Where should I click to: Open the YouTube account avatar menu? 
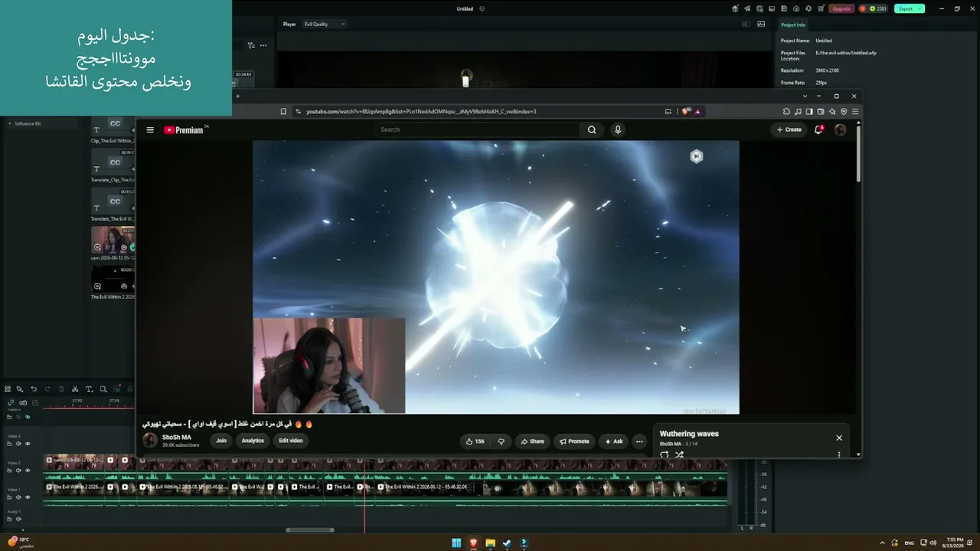(x=840, y=130)
